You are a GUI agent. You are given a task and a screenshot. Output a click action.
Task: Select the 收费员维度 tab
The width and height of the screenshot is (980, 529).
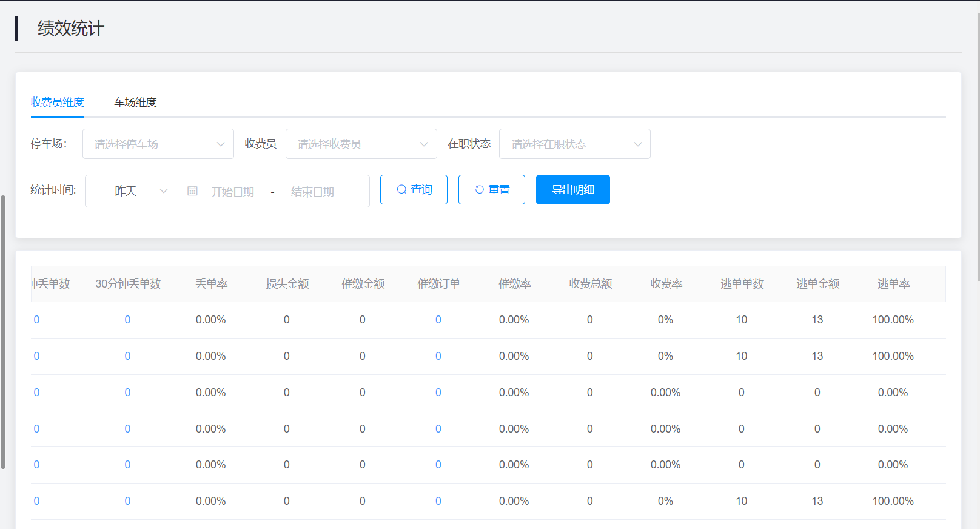tap(58, 103)
